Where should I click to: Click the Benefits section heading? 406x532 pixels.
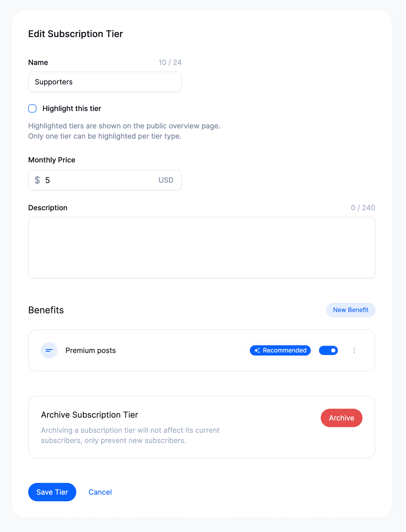[46, 310]
